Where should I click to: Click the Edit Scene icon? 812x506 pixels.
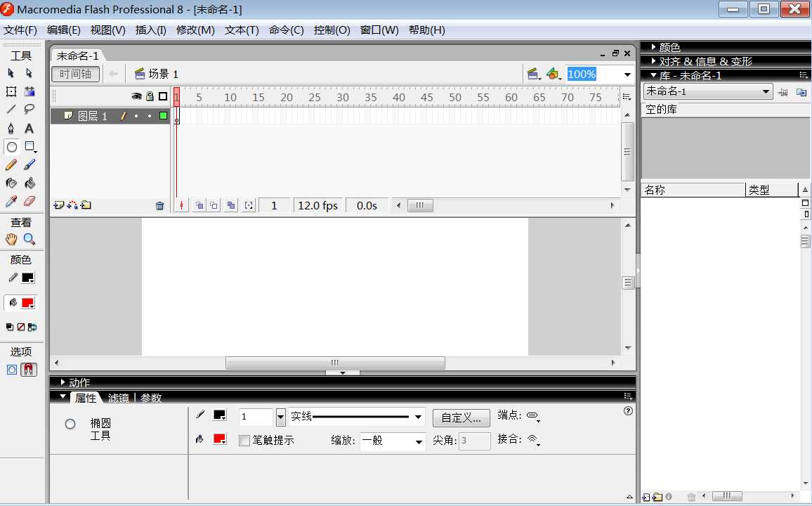click(x=533, y=74)
